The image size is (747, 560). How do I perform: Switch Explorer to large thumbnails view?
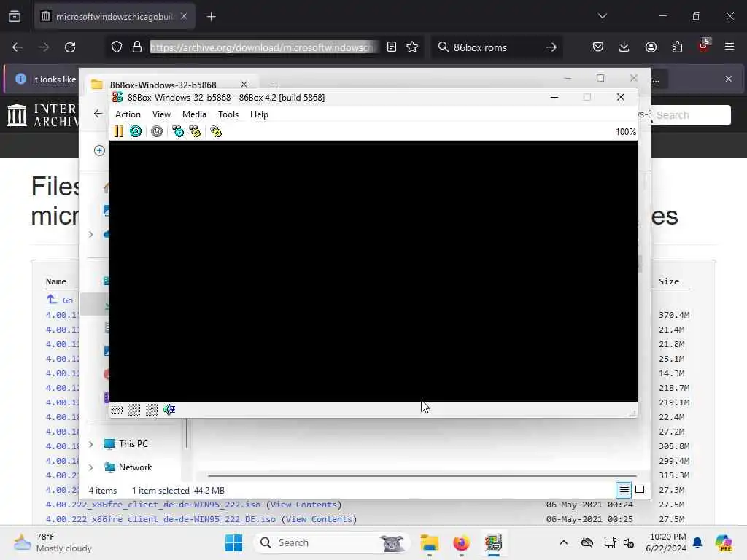(640, 490)
